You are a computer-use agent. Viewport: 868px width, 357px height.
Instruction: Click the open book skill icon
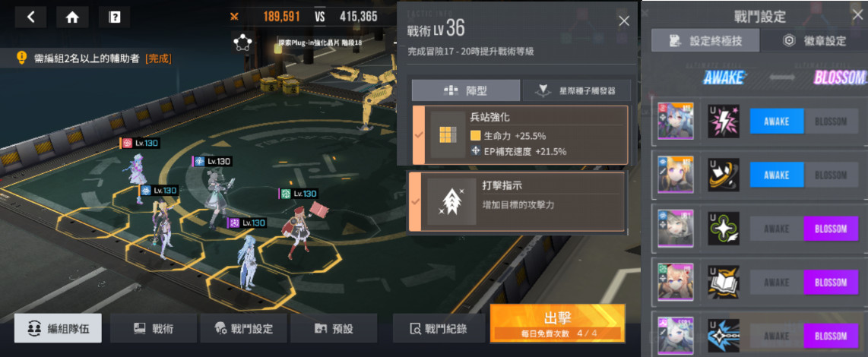(724, 283)
